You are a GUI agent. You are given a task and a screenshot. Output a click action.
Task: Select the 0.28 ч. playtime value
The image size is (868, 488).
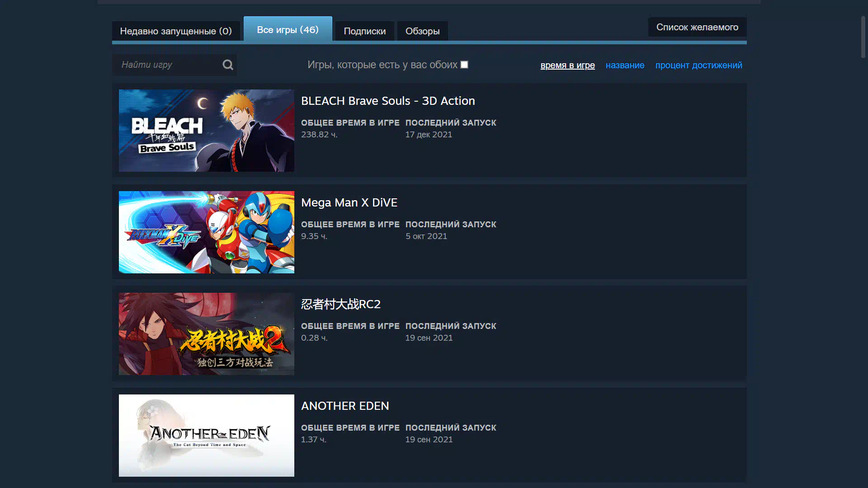coord(314,338)
